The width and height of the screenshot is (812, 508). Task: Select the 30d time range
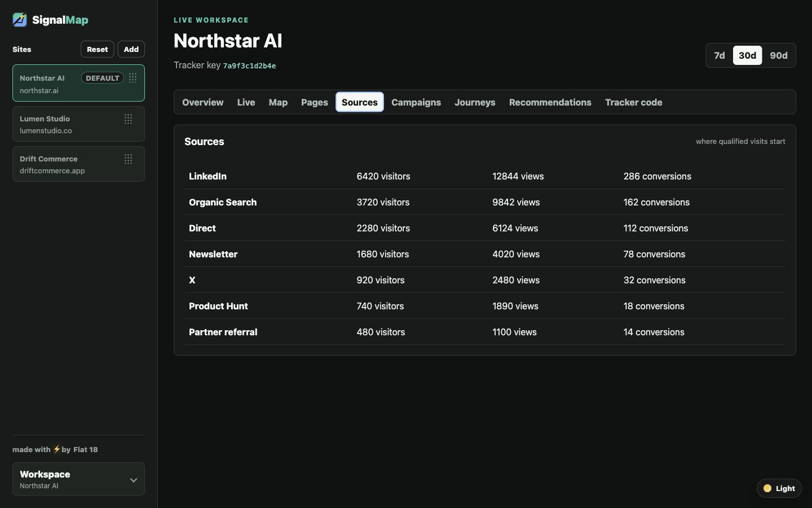pos(747,55)
